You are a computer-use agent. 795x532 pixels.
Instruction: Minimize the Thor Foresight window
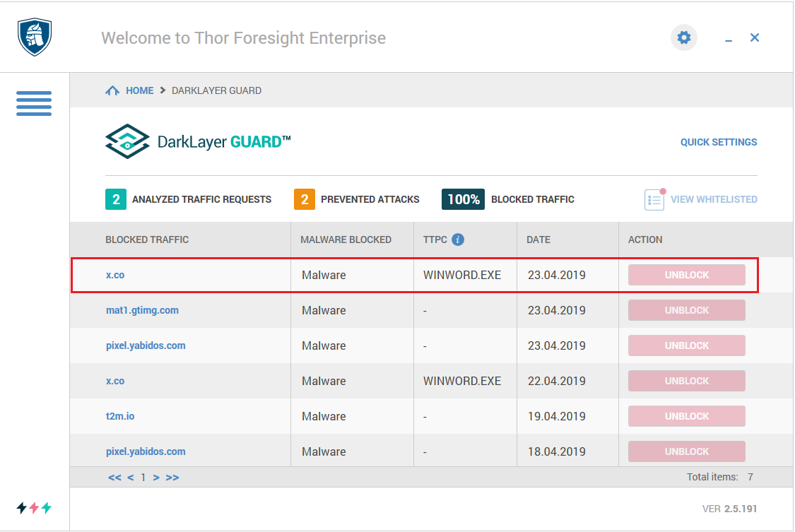pos(729,40)
